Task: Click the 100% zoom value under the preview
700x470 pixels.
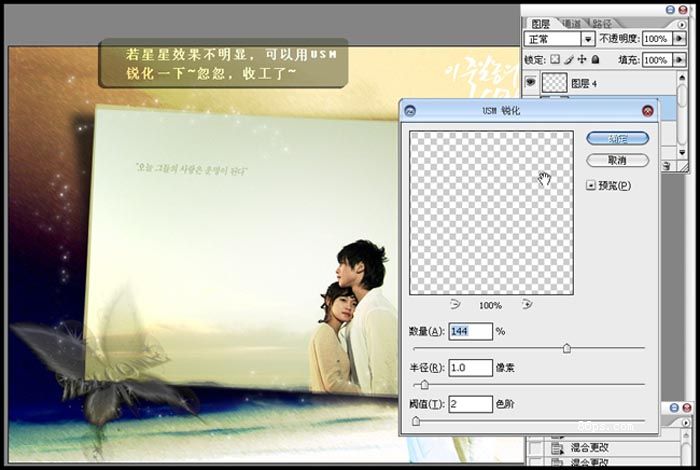Action: point(490,306)
